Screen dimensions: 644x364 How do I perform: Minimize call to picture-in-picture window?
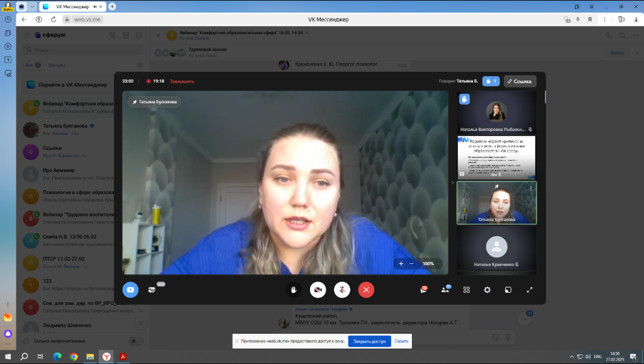pyautogui.click(x=508, y=290)
